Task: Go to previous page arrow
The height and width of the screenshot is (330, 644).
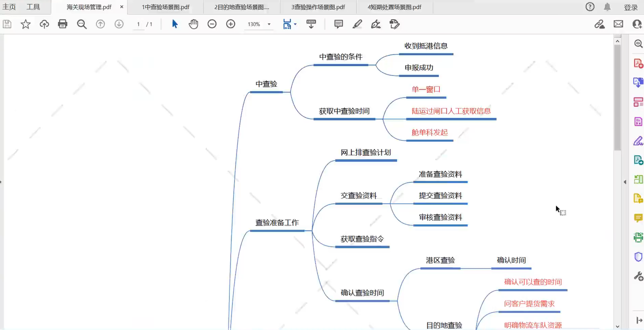Action: coord(101,24)
